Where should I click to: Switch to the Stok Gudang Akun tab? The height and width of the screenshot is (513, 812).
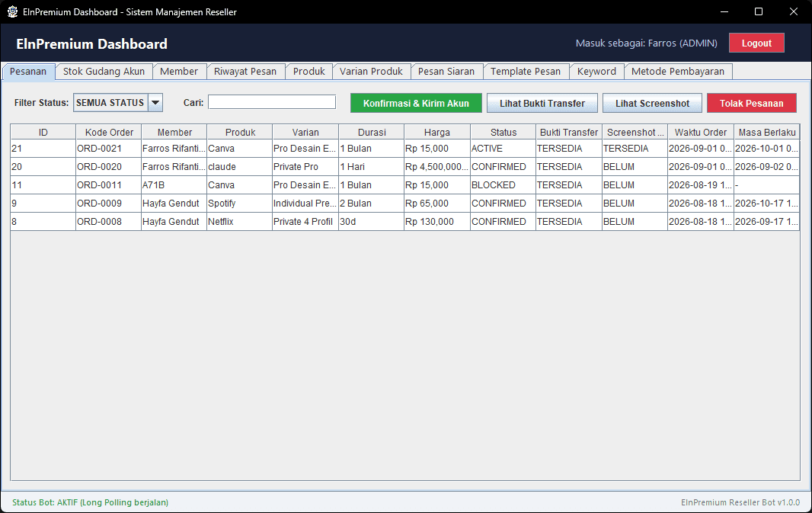pos(104,72)
